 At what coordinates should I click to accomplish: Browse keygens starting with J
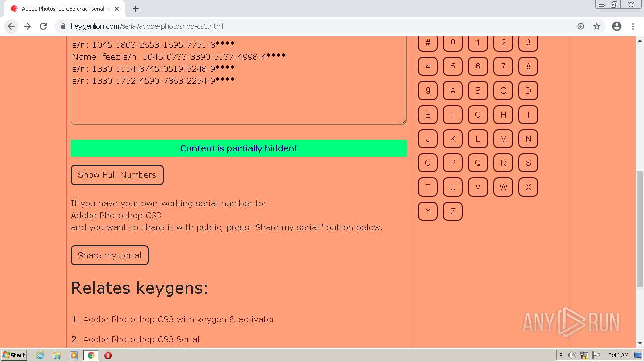(428, 139)
